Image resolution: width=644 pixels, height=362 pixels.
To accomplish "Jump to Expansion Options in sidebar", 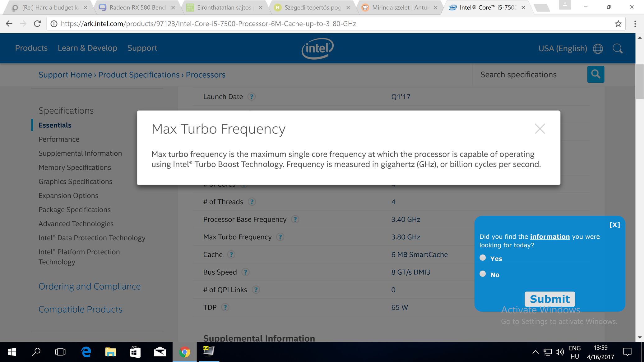I will pyautogui.click(x=68, y=195).
